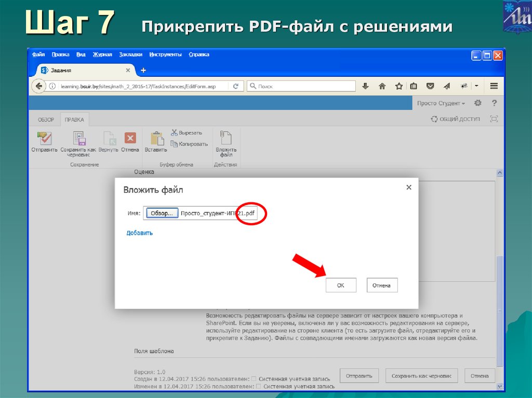
Task: Open the Журнал menu
Action: (x=102, y=54)
